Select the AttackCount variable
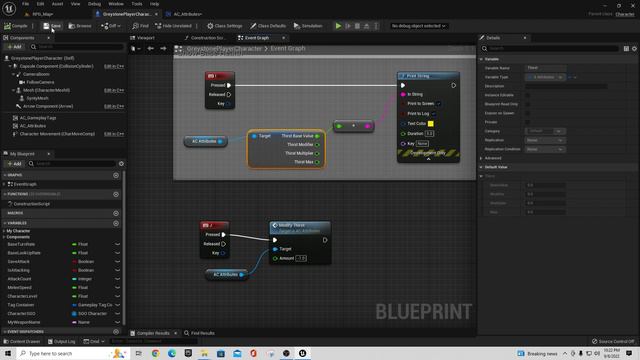Image resolution: width=640 pixels, height=360 pixels. (19, 279)
